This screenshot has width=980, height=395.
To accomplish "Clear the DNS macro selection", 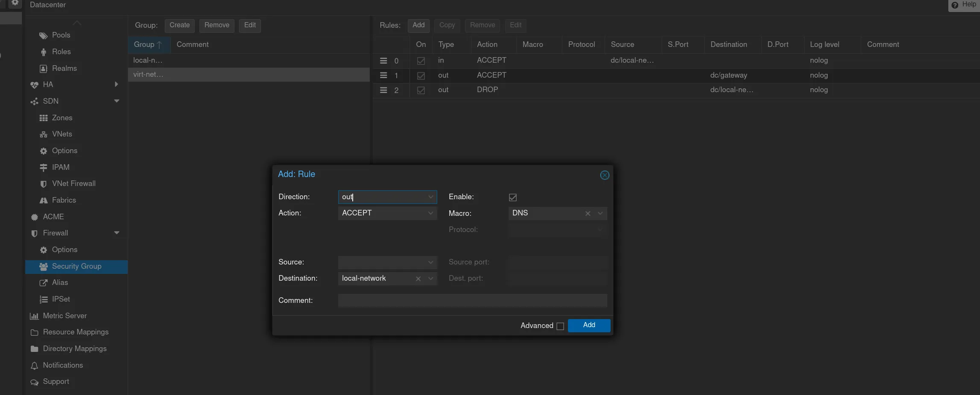I will pos(588,213).
